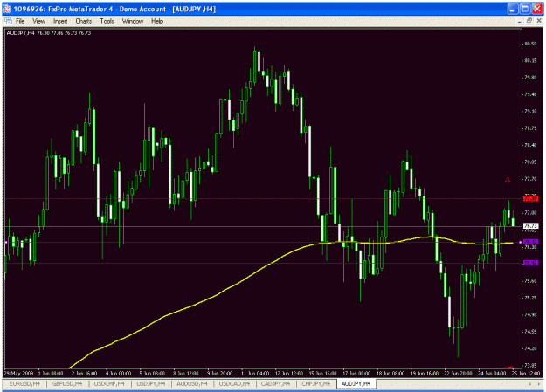Close the inner AUDJPY chart window
The image size is (546, 392).
[x=539, y=21]
